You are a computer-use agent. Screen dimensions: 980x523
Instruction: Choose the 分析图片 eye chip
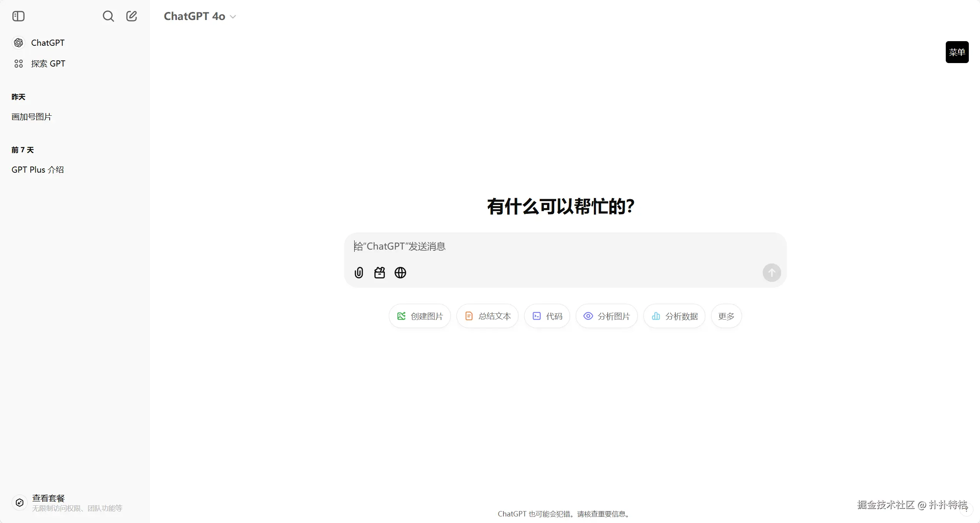click(x=606, y=316)
